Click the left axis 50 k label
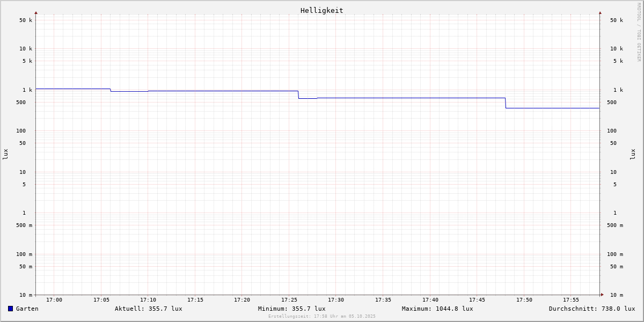 pos(26,20)
